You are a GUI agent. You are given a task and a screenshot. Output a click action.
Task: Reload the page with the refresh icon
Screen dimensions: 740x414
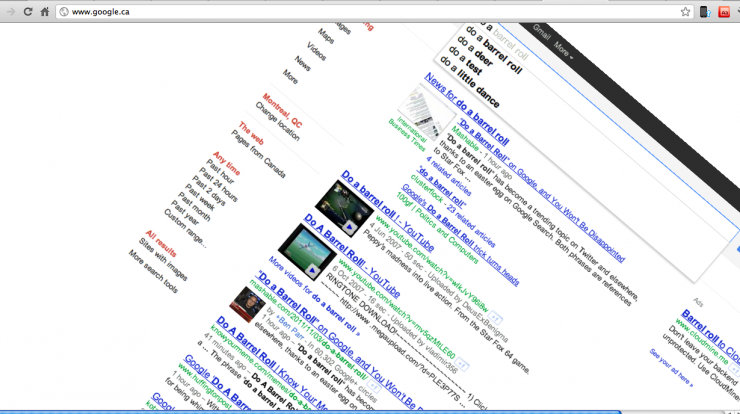(28, 12)
